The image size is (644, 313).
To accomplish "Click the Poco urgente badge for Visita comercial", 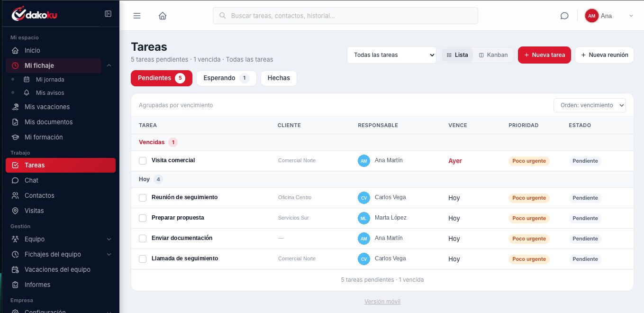I will 529,161.
